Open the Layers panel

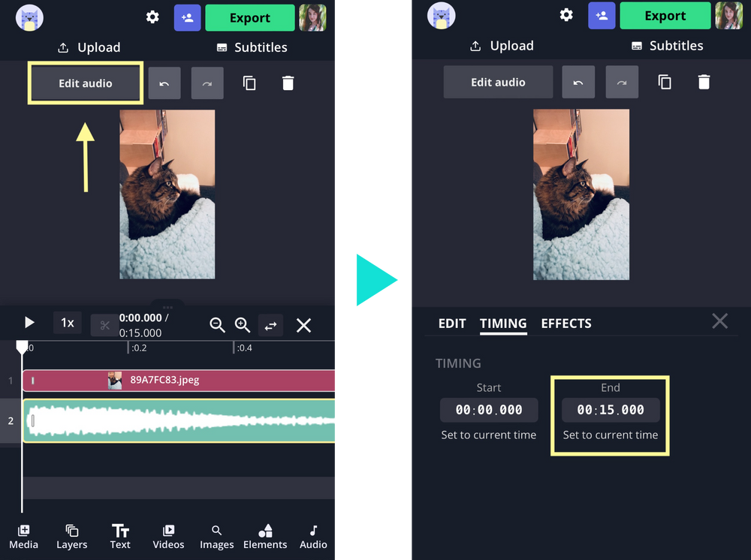pyautogui.click(x=71, y=537)
